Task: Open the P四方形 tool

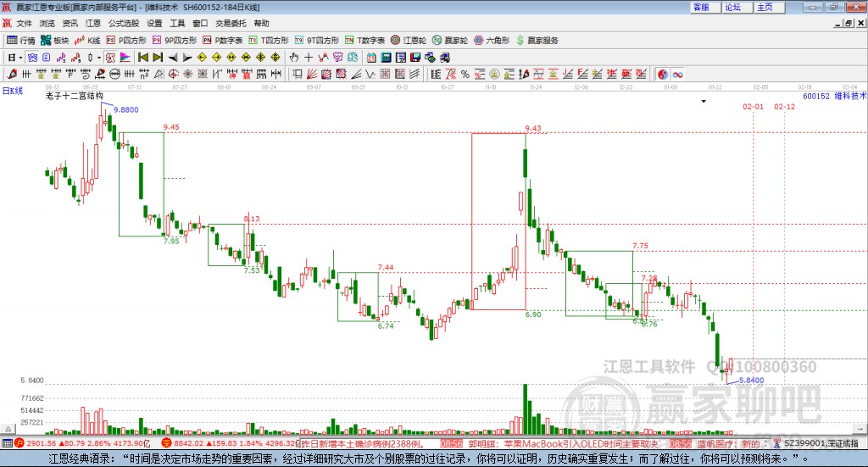Action: point(126,41)
